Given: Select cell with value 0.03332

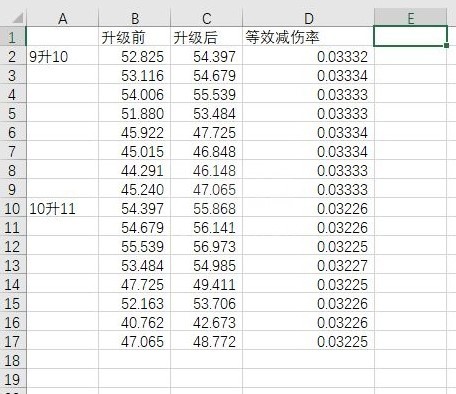Looking at the screenshot, I should 309,56.
